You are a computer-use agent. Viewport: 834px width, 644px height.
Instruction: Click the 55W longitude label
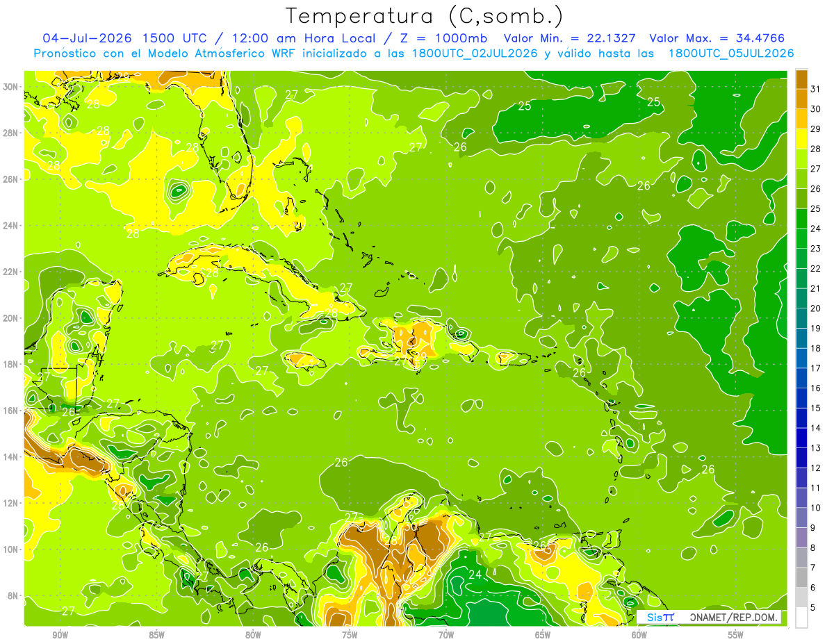click(736, 635)
